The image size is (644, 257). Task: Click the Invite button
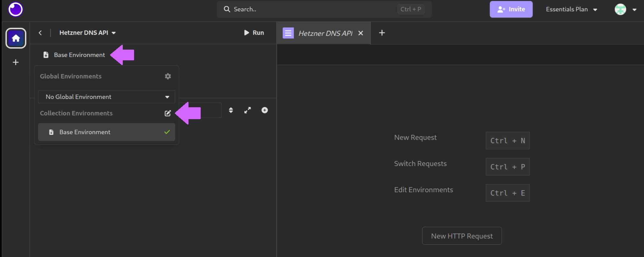[x=511, y=10]
